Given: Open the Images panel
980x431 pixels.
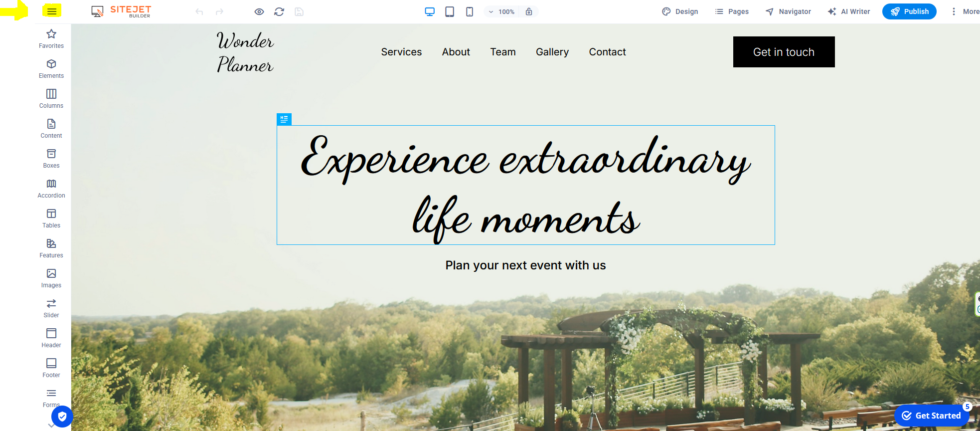Looking at the screenshot, I should 51,278.
